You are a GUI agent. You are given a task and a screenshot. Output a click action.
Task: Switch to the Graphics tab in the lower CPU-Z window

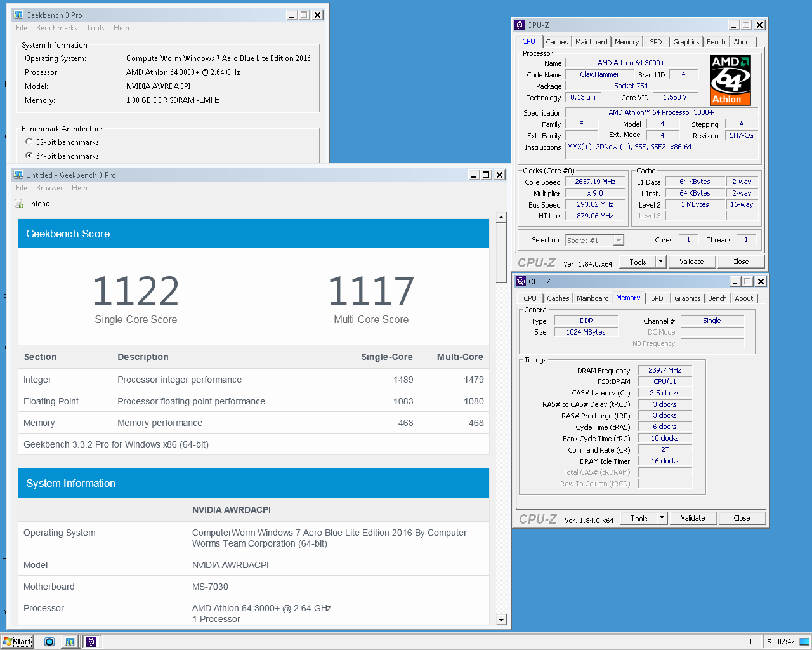tap(688, 298)
